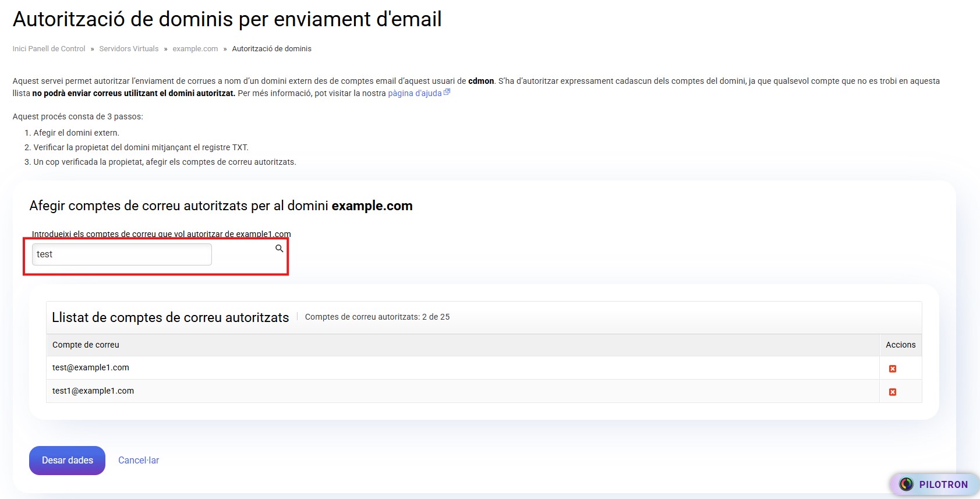Select the test@example1.com row text

91,367
